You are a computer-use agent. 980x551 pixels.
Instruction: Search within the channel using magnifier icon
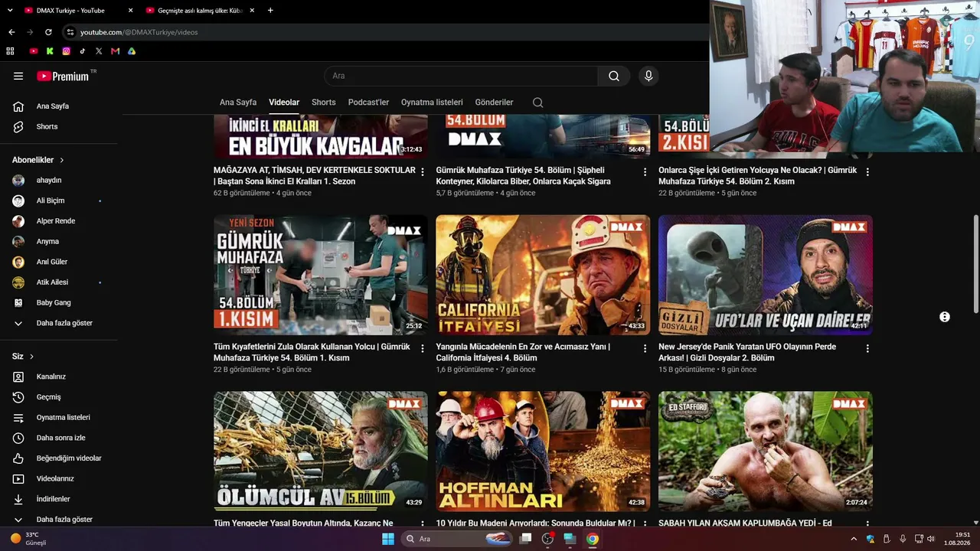pyautogui.click(x=537, y=103)
